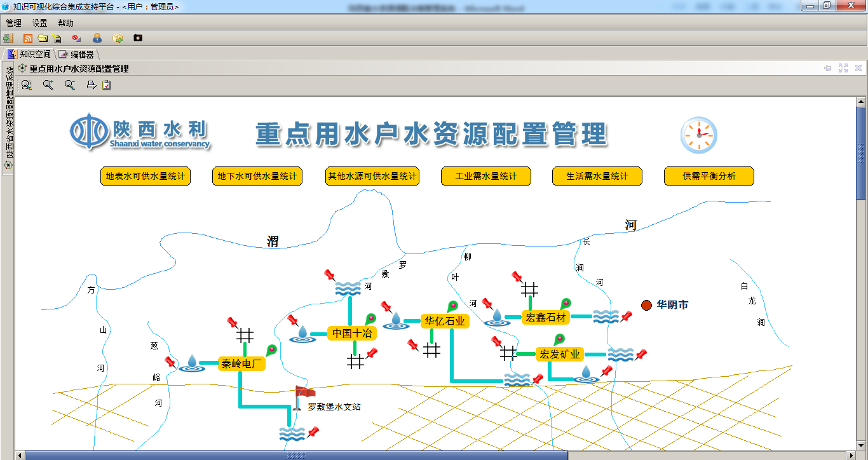Image resolution: width=868 pixels, height=460 pixels.
Task: Select the 秦岭电厂 node label
Action: [x=241, y=364]
